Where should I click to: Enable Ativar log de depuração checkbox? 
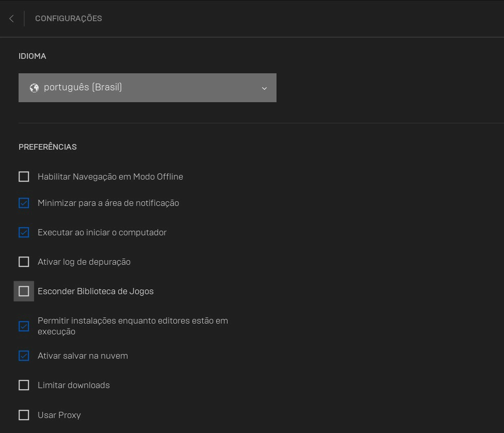tap(24, 262)
